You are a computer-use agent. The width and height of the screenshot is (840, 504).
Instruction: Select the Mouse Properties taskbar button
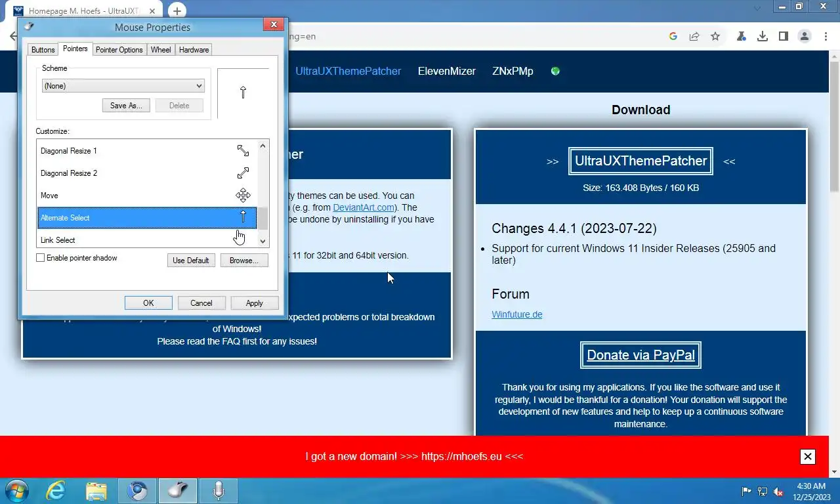pos(177,491)
